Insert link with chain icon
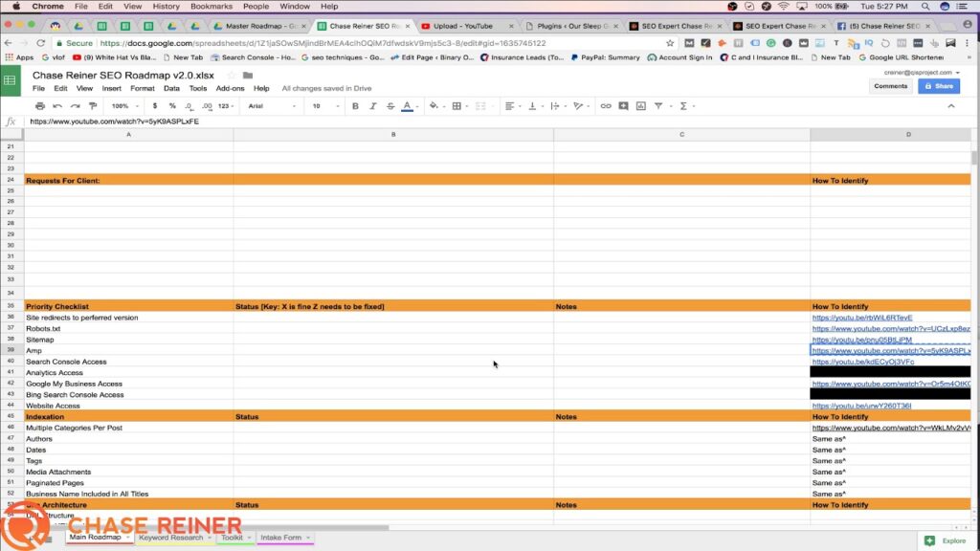 click(x=606, y=106)
